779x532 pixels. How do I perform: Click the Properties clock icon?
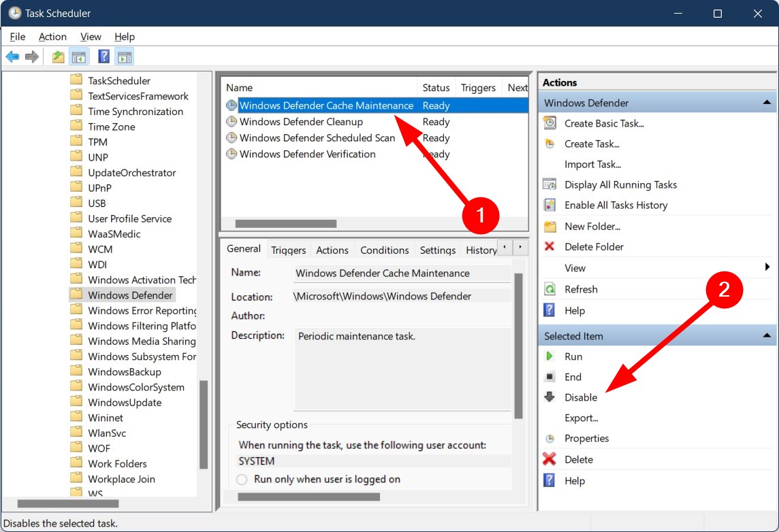pyautogui.click(x=550, y=438)
